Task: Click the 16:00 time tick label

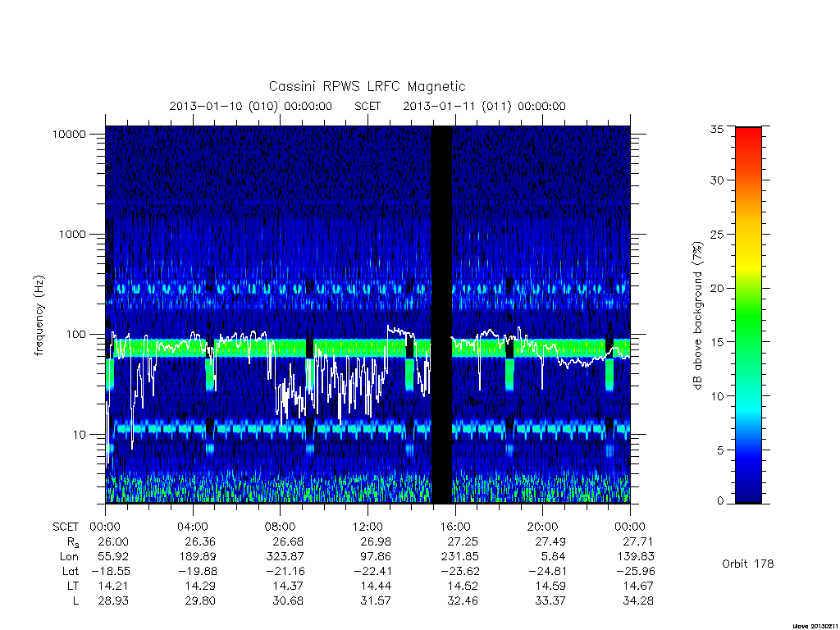Action: click(x=454, y=527)
